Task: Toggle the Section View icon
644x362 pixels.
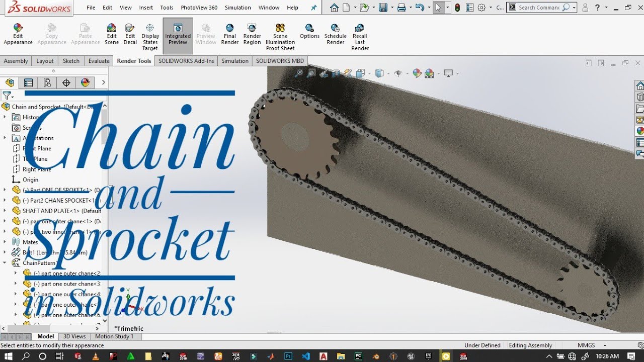Action: [x=336, y=73]
